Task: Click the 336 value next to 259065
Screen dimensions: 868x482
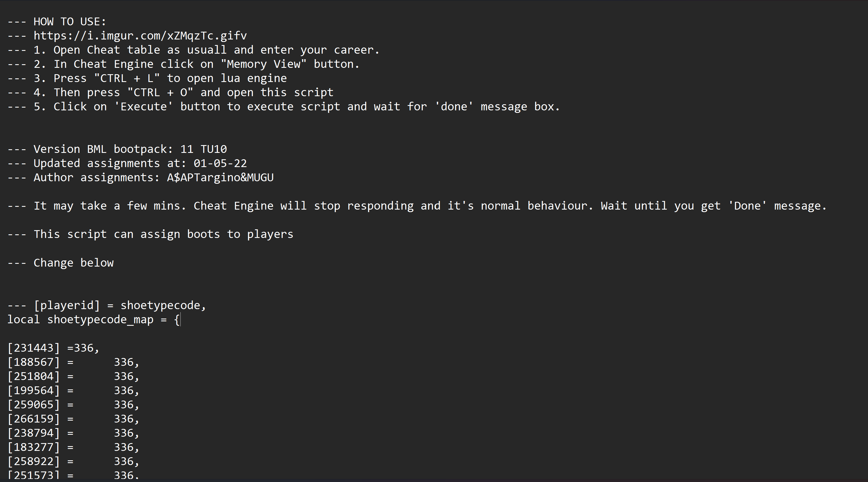Action: tap(123, 404)
